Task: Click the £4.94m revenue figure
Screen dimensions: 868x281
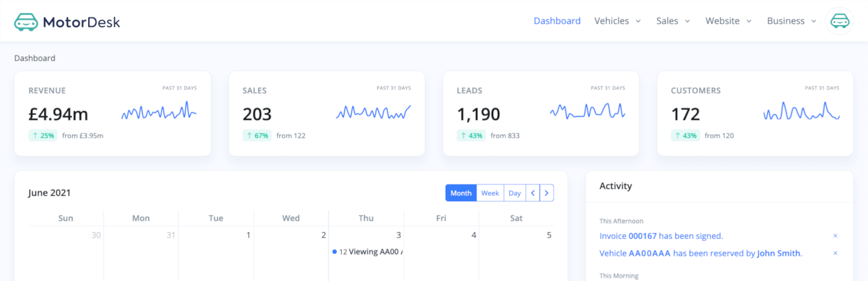Action: 58,114
